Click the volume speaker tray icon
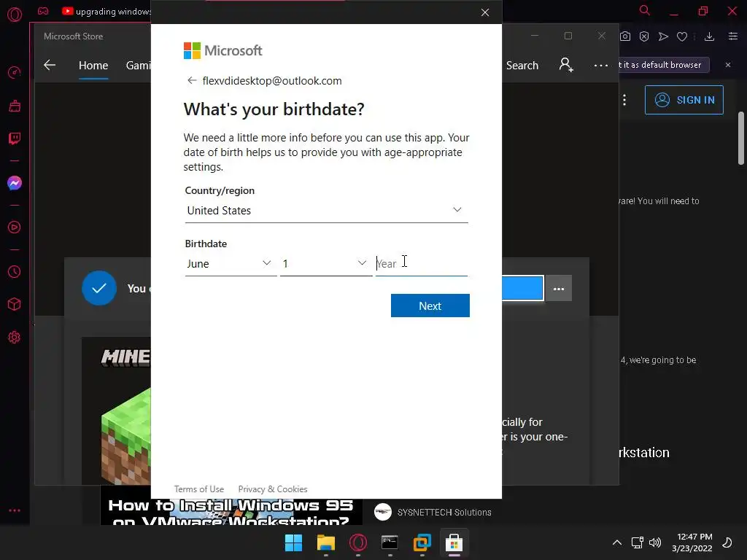747x560 pixels. 655,542
